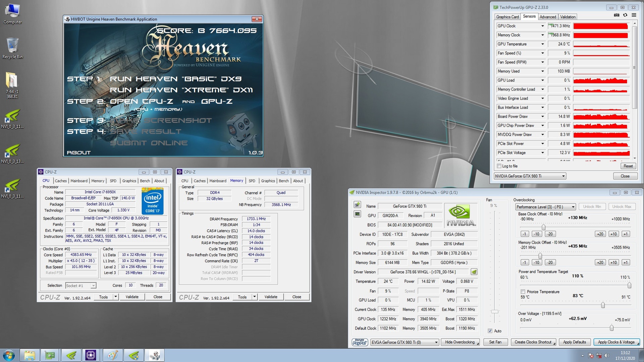The height and width of the screenshot is (362, 644).
Task: Switch to GPU-Z Graphics Card tab
Action: [x=507, y=17]
